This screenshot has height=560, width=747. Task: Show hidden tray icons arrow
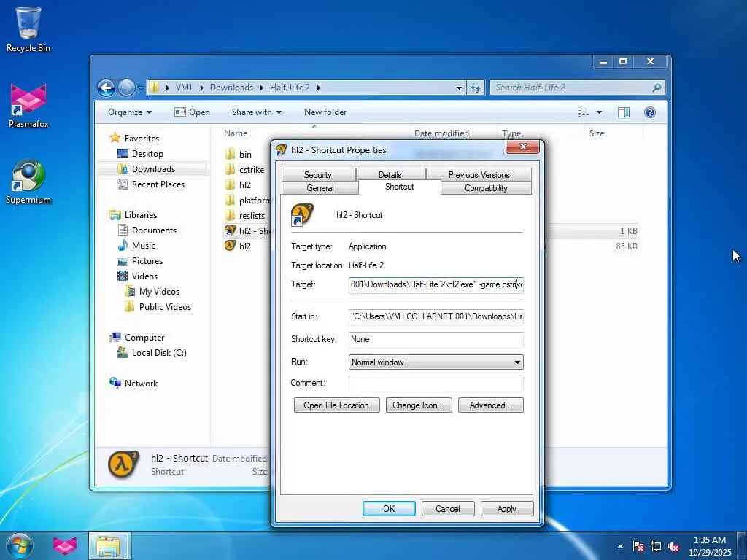pos(620,547)
